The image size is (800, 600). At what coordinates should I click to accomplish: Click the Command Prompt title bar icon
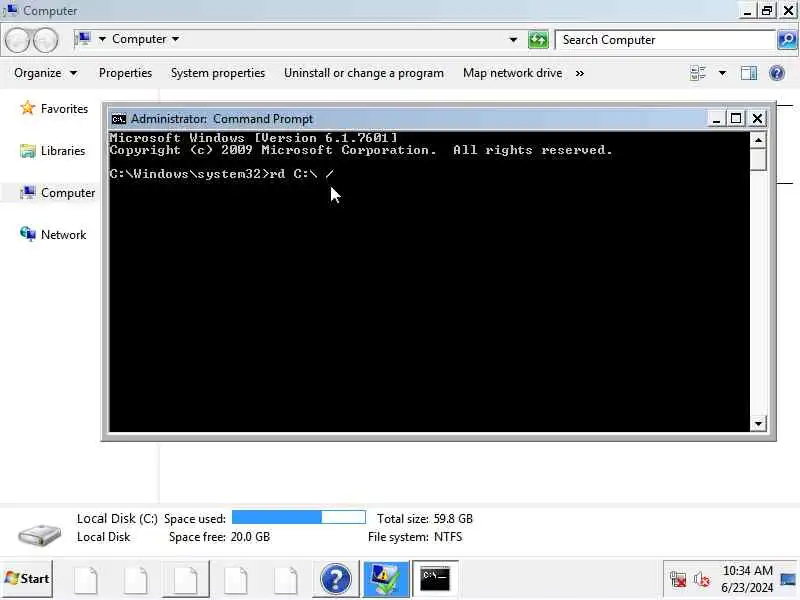click(x=118, y=119)
